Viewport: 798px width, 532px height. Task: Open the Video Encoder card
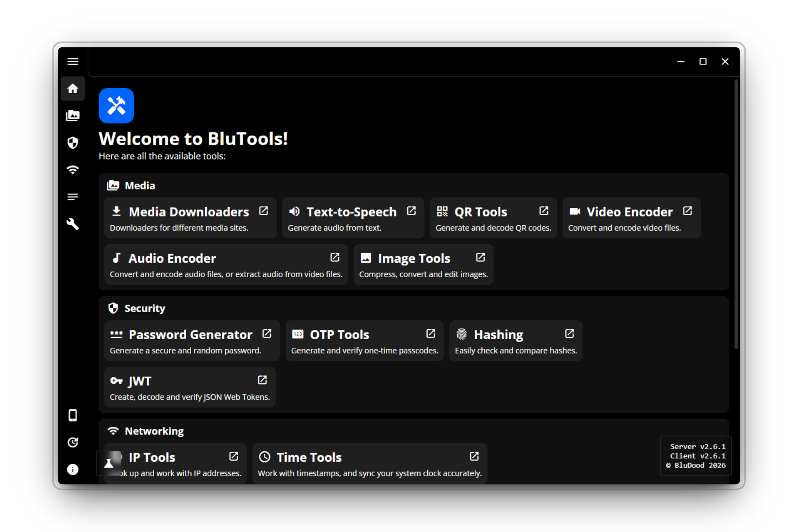tap(631, 218)
